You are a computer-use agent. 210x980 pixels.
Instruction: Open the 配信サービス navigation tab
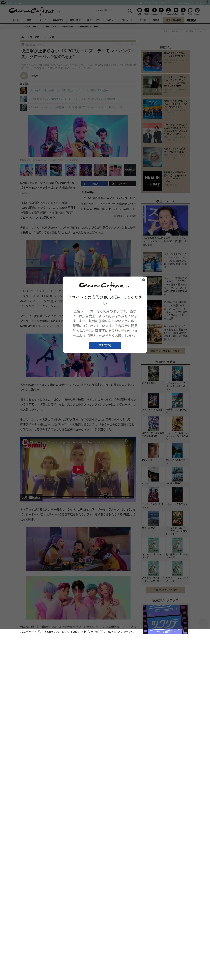tap(93, 20)
